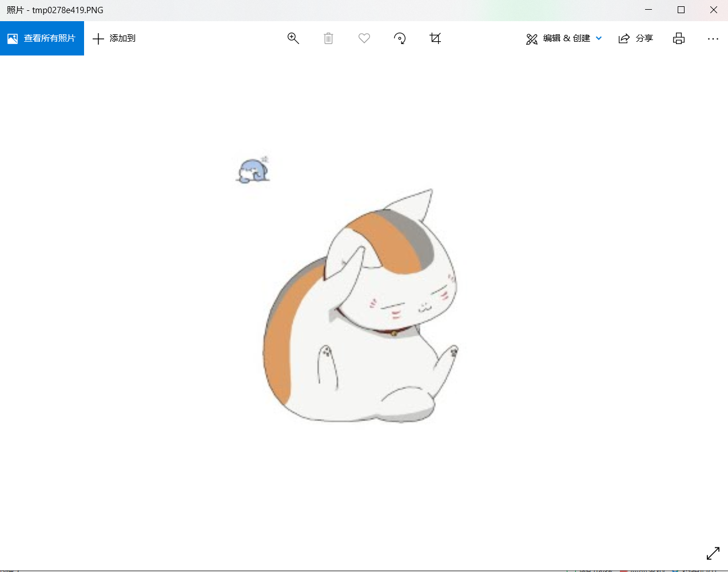Expand the Edit & Create dropdown
The width and height of the screenshot is (728, 572).
click(564, 38)
